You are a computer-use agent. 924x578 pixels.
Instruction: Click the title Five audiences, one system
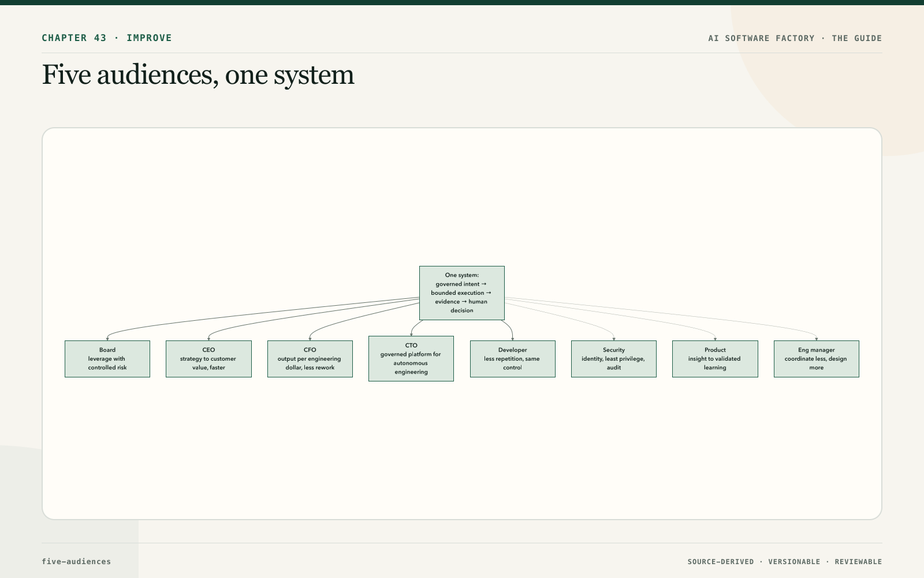coord(198,75)
